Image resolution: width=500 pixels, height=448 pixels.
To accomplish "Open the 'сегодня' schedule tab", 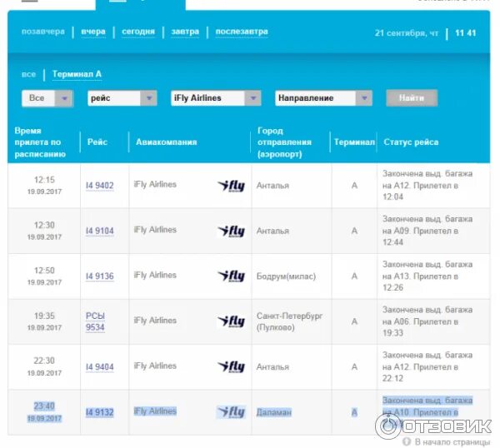I will (x=138, y=32).
